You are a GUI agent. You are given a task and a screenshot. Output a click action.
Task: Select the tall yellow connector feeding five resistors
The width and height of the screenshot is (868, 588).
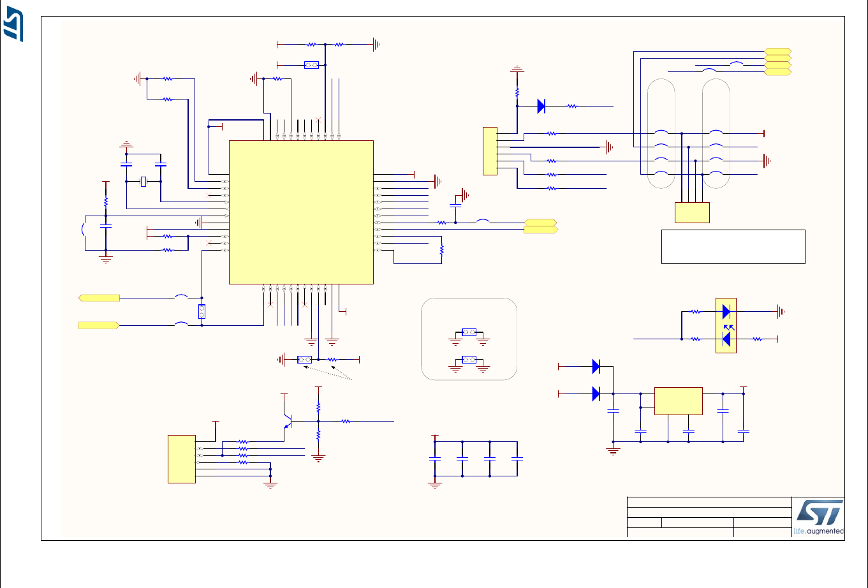[490, 151]
